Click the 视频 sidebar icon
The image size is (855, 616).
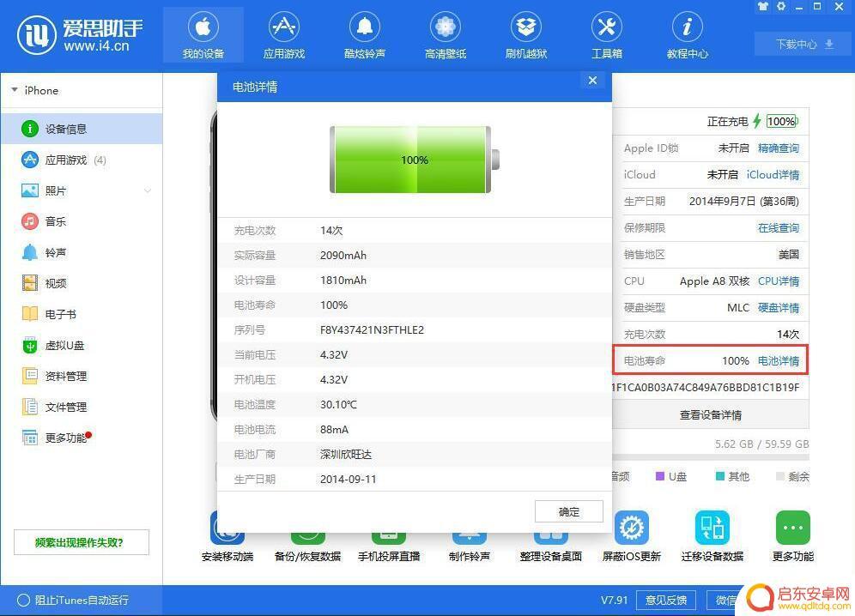[30, 283]
